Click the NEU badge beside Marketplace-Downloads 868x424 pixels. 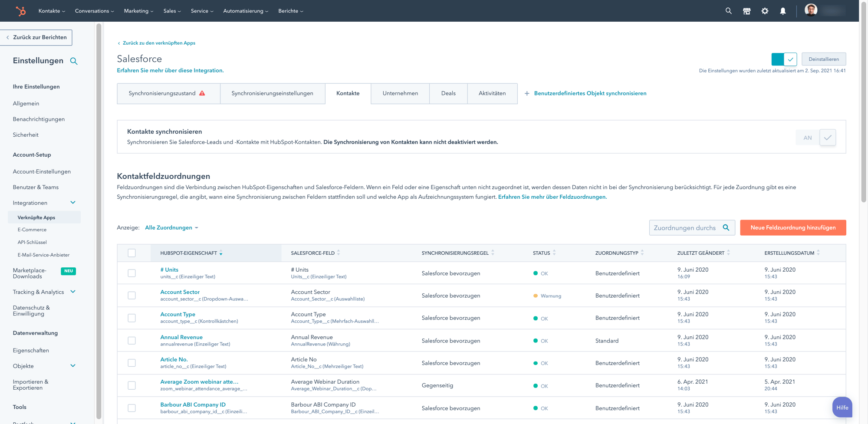point(69,271)
